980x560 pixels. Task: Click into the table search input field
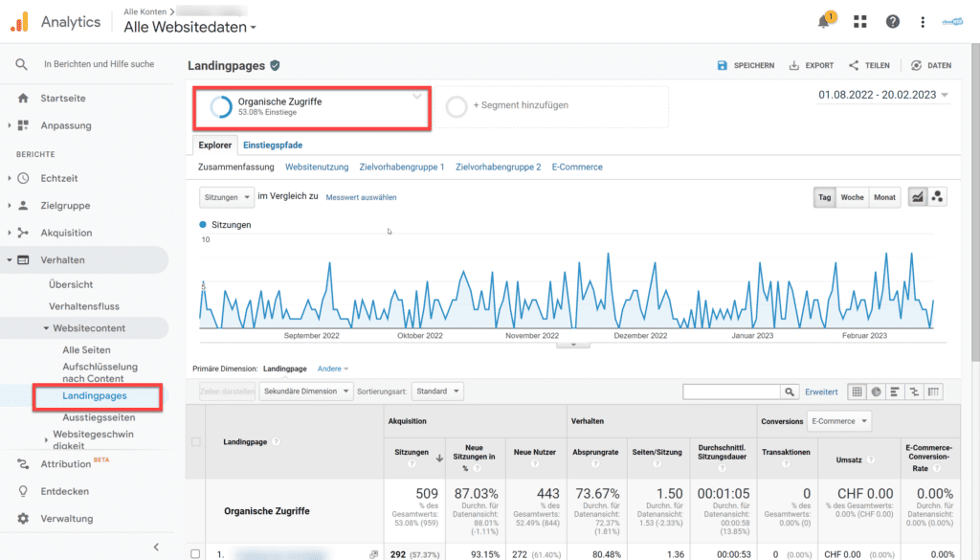click(731, 392)
